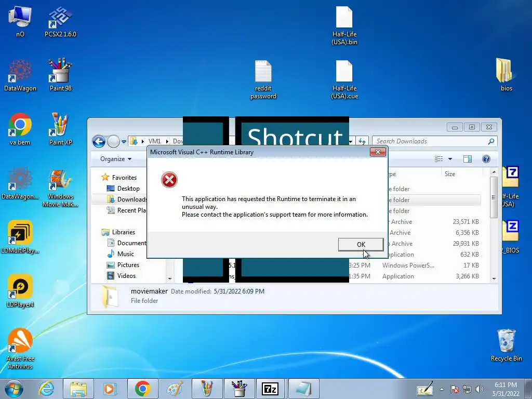Select the Paint 98 desktop shortcut
The height and width of the screenshot is (399, 532).
(x=60, y=75)
